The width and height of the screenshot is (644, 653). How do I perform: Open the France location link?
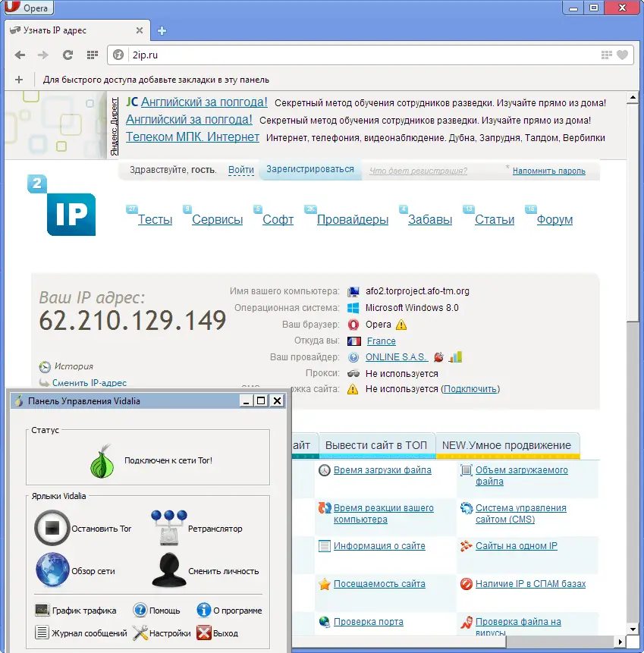tap(381, 341)
